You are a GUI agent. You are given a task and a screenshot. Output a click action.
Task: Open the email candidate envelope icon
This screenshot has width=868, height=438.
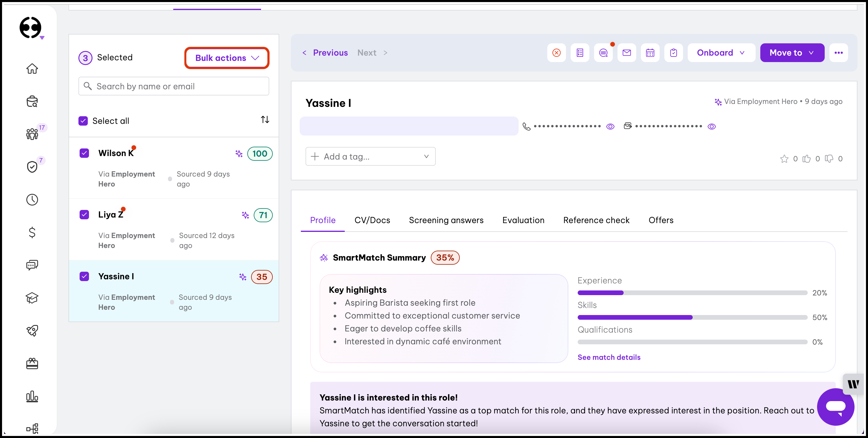tap(626, 53)
